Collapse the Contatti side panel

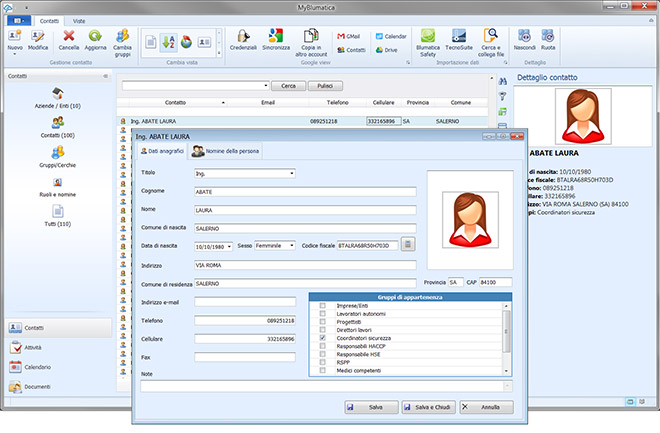point(105,76)
